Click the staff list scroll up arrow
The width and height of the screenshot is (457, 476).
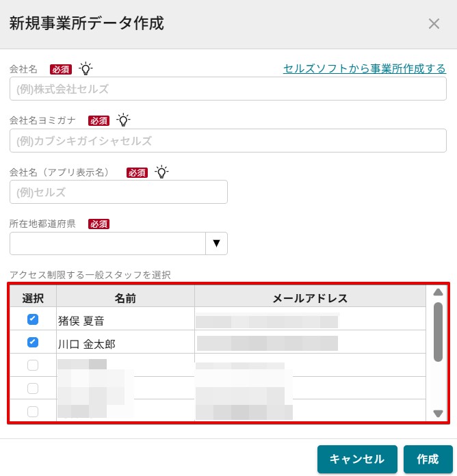coord(438,292)
